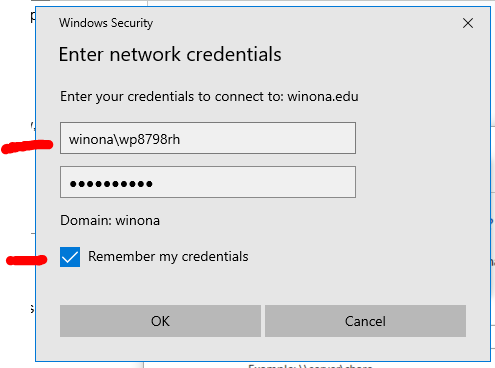The width and height of the screenshot is (495, 368).
Task: Close the Windows Security dialog with X
Action: 468,23
